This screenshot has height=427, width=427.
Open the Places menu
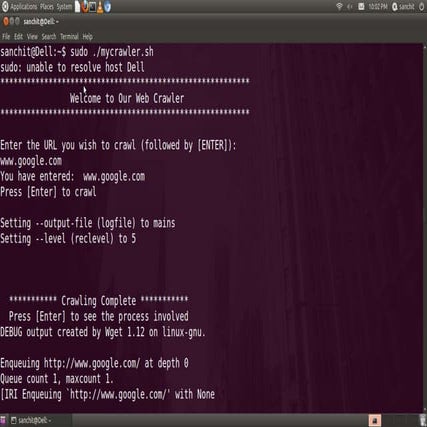47,7
